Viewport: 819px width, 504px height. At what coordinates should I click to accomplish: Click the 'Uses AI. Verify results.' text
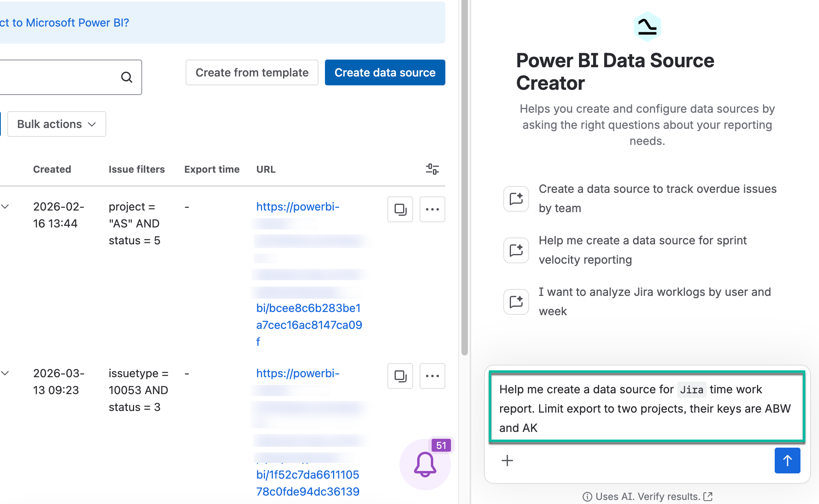647,497
